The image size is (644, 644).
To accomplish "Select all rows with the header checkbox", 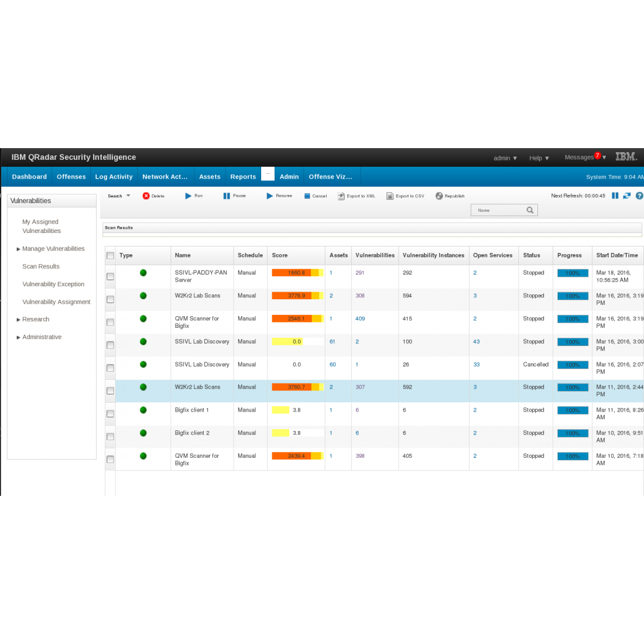I will 110,255.
